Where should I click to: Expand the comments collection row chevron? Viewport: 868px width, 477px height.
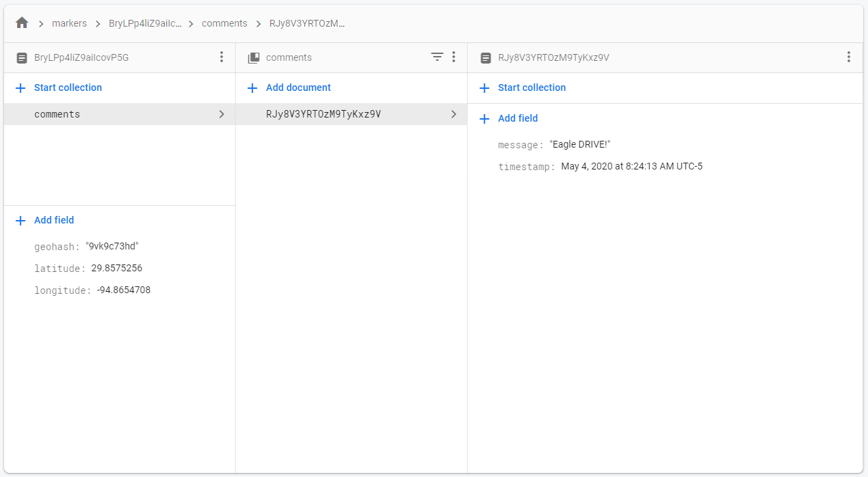click(x=222, y=114)
